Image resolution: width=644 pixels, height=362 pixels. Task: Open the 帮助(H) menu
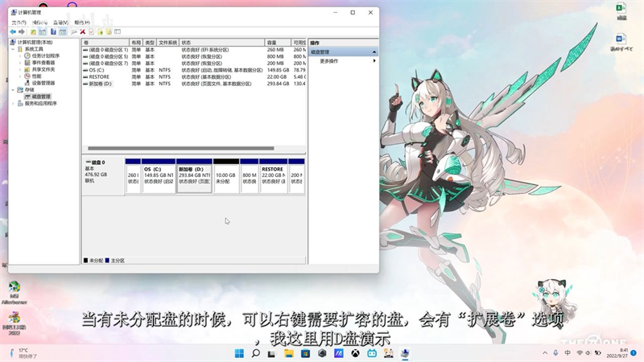pos(82,23)
